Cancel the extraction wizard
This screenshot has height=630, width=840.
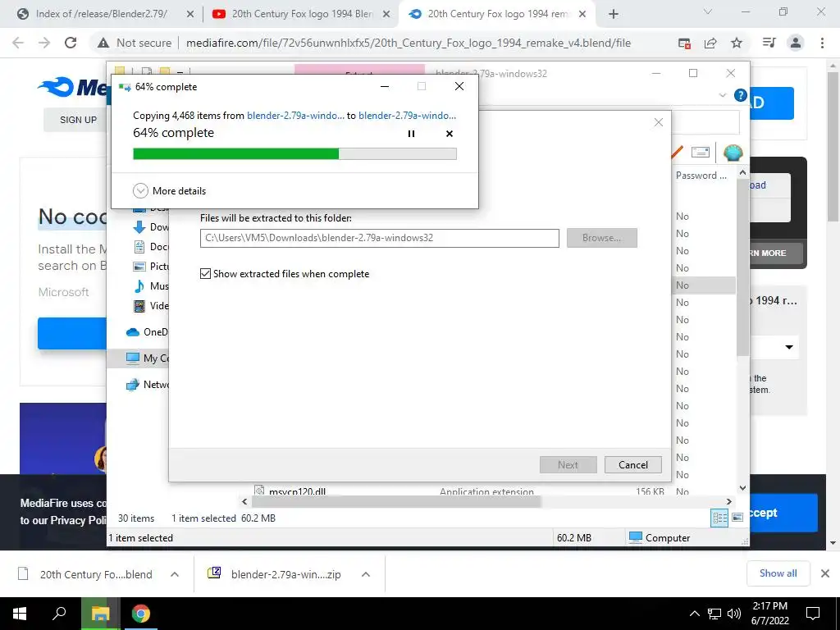pyautogui.click(x=632, y=464)
